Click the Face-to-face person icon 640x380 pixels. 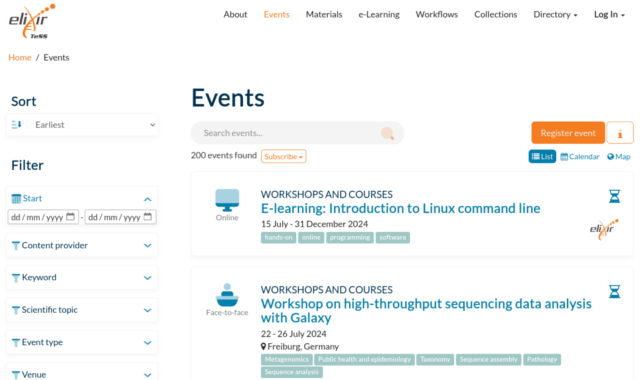point(227,295)
